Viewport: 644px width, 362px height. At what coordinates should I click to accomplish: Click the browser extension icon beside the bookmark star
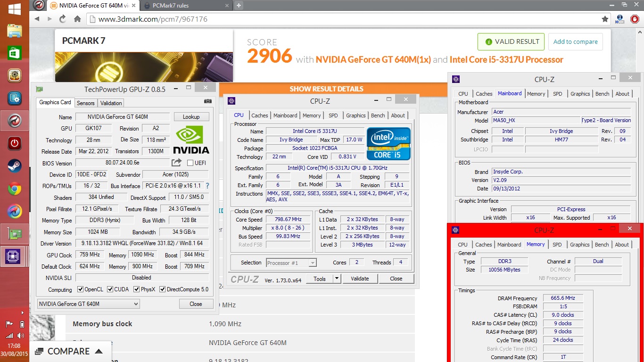coord(620,19)
